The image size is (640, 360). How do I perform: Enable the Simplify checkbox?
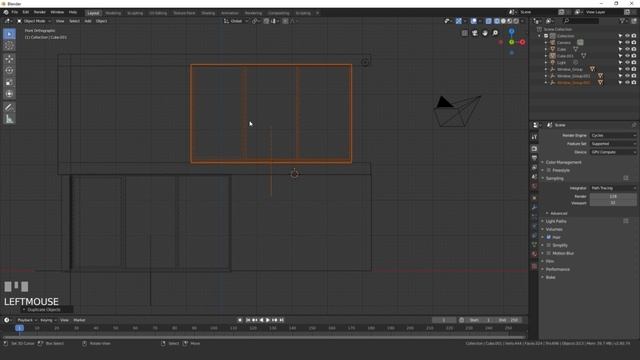[549, 245]
